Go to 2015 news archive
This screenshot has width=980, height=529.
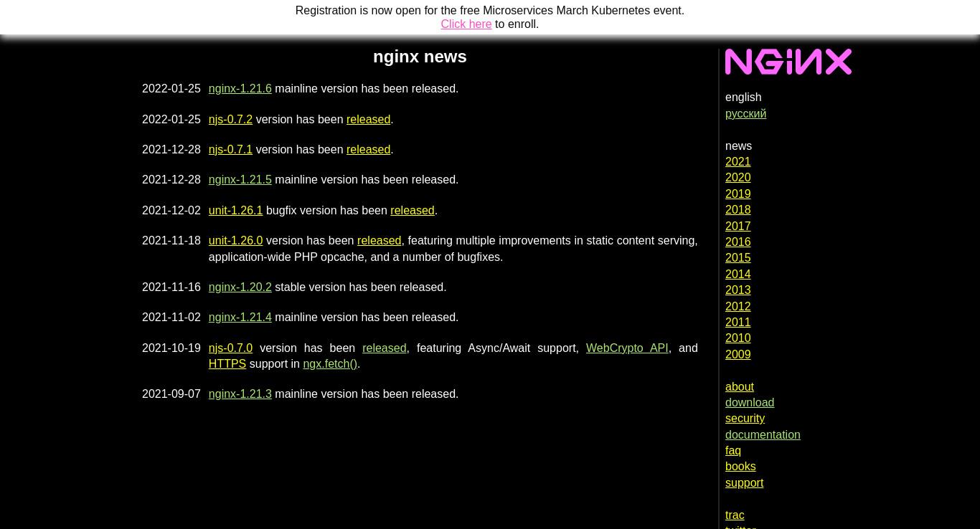(x=738, y=257)
